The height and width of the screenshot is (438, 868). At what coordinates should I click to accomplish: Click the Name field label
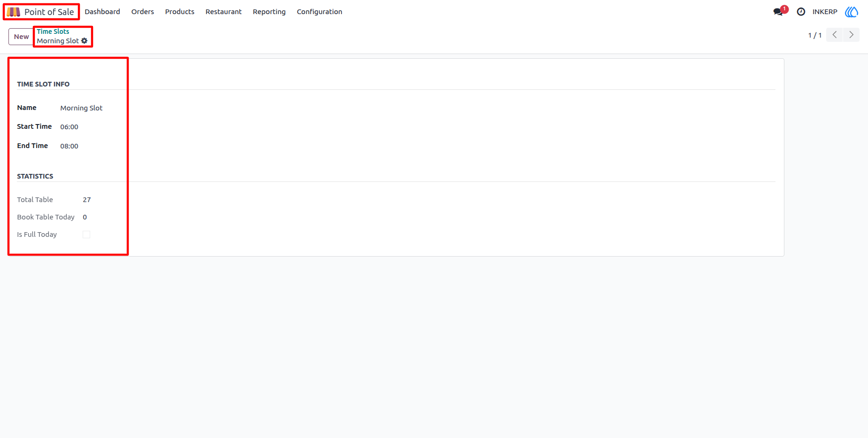27,108
